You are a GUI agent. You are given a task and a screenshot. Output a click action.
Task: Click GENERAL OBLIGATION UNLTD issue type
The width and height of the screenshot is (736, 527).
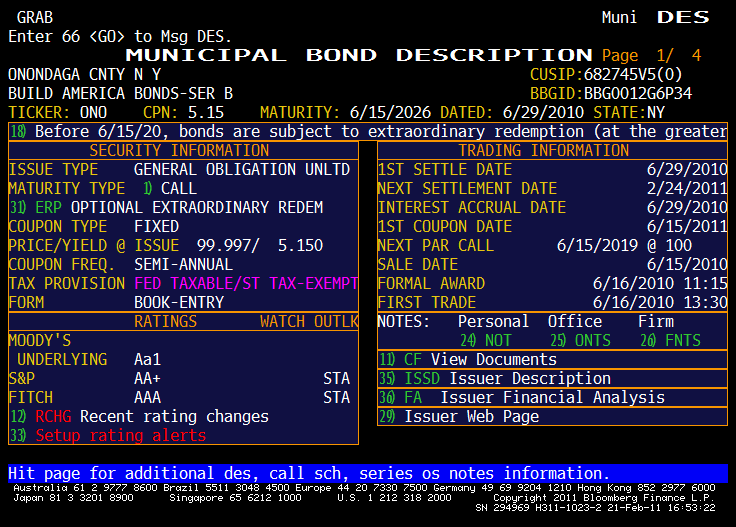(242, 169)
